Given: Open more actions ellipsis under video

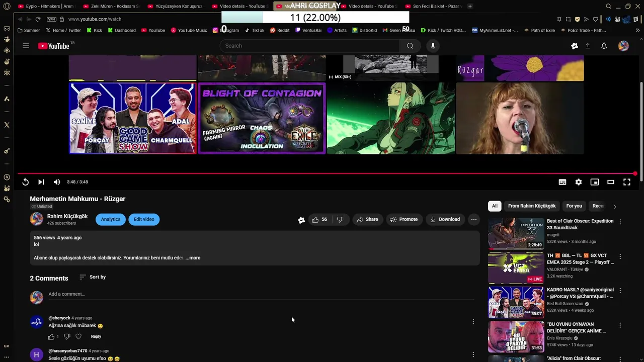Looking at the screenshot, I should [x=473, y=219].
